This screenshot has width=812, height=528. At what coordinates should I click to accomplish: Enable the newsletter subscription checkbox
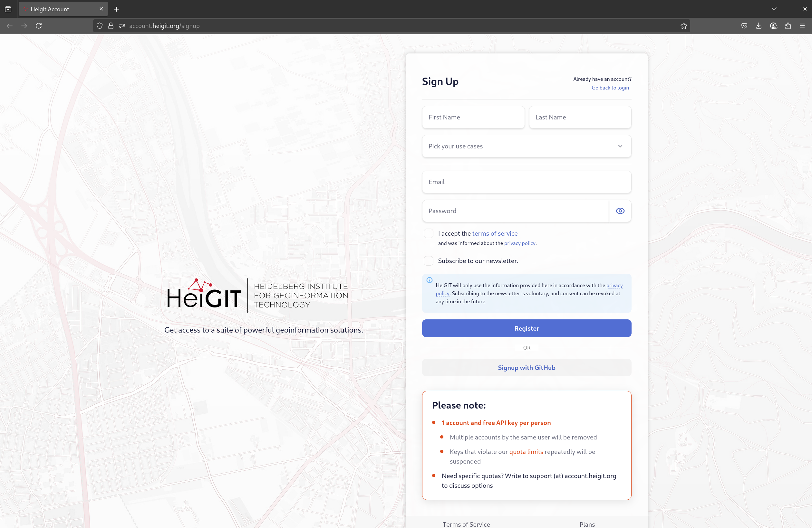tap(428, 261)
